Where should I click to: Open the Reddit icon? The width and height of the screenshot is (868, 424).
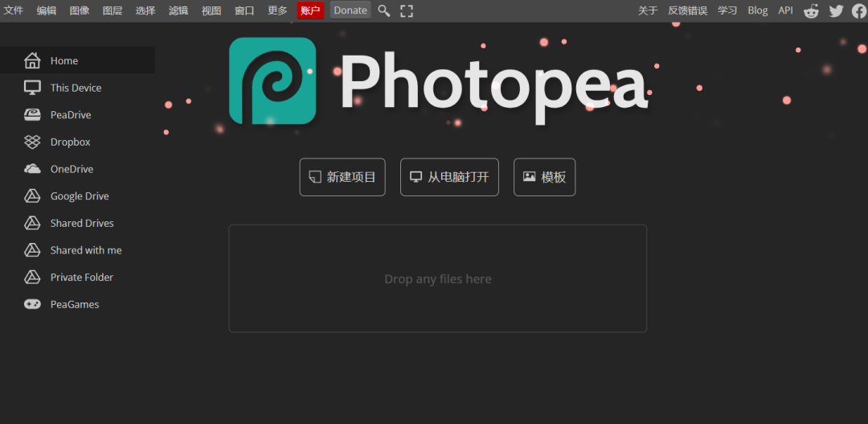[x=812, y=10]
